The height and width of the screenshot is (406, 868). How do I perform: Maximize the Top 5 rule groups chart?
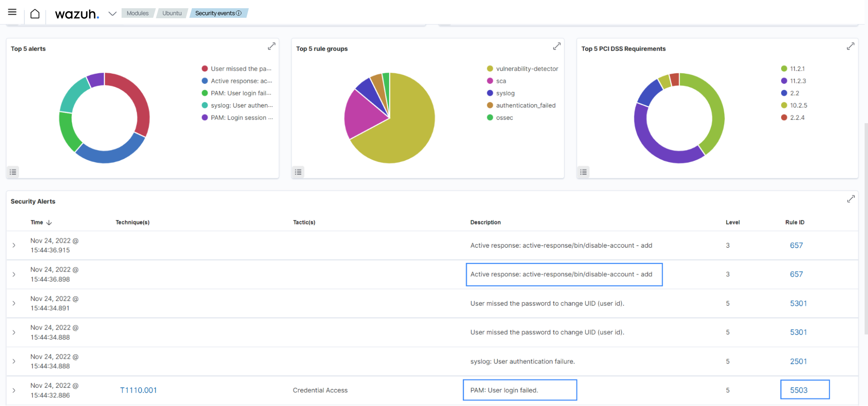[x=557, y=46]
